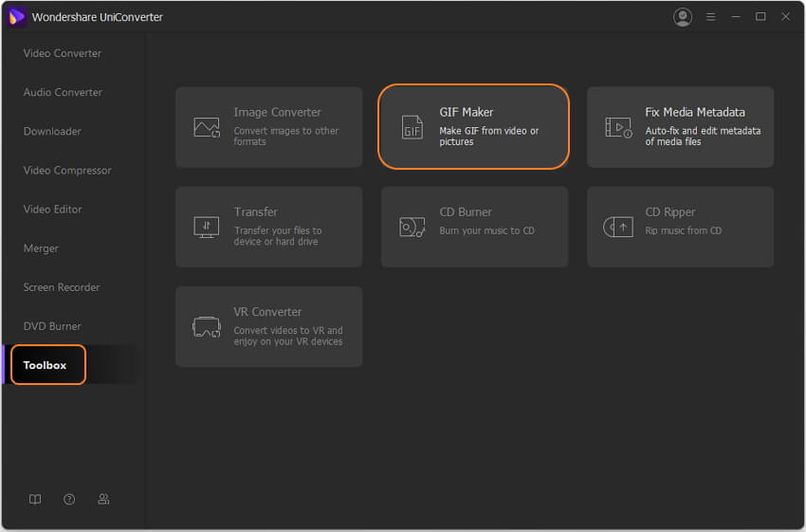The height and width of the screenshot is (532, 806).
Task: Open the Video Compressor section
Action: (67, 171)
